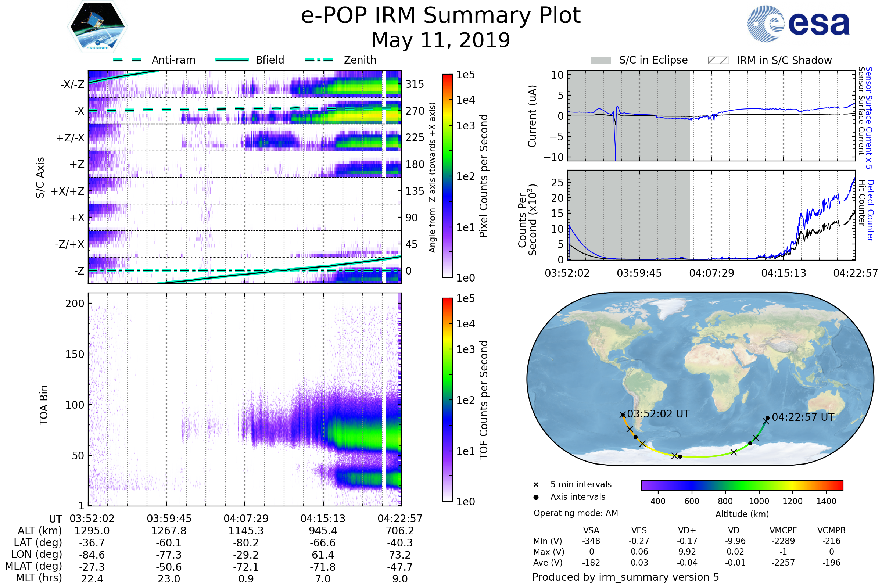Click the CASSIOPE mission logo
Viewport: 882px width, 588px height.
tap(97, 27)
